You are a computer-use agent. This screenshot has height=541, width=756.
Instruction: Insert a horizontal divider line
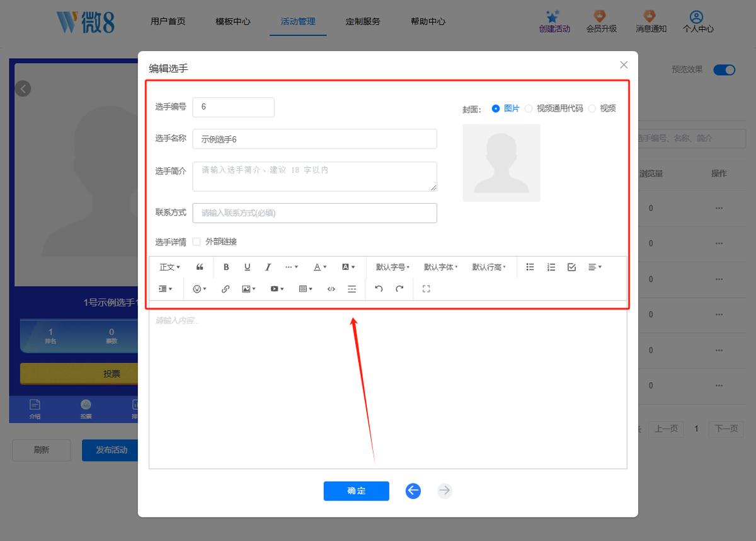[352, 289]
